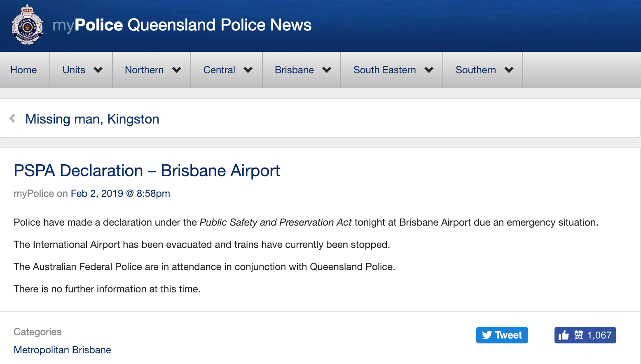
Task: Open the Brisbane menu chevron
Action: click(x=327, y=70)
